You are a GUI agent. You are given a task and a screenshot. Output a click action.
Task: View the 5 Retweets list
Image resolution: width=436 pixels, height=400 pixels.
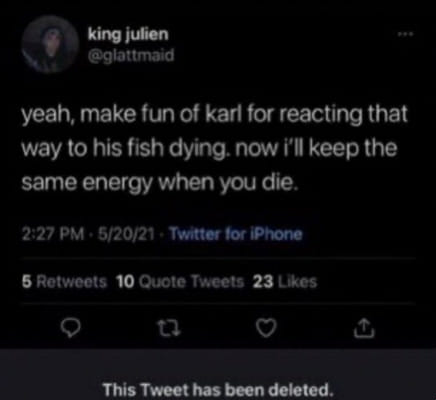point(64,282)
